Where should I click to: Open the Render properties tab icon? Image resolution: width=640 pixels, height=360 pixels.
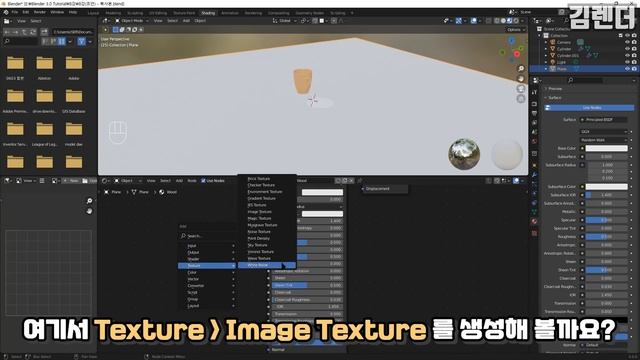534,104
